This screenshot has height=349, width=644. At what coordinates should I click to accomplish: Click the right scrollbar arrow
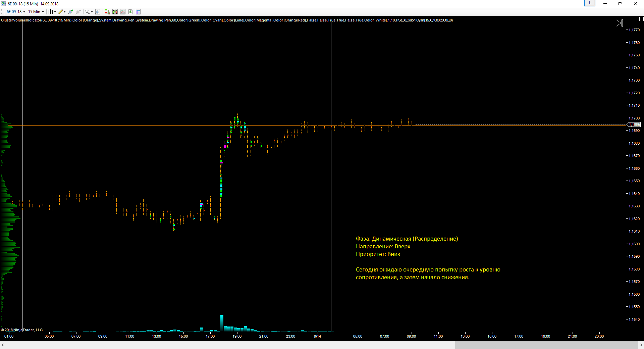641,345
